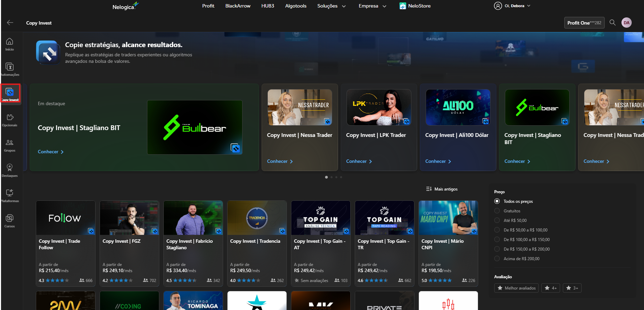
Task: Click Conhecer under Nessa Trader card
Action: coord(280,161)
